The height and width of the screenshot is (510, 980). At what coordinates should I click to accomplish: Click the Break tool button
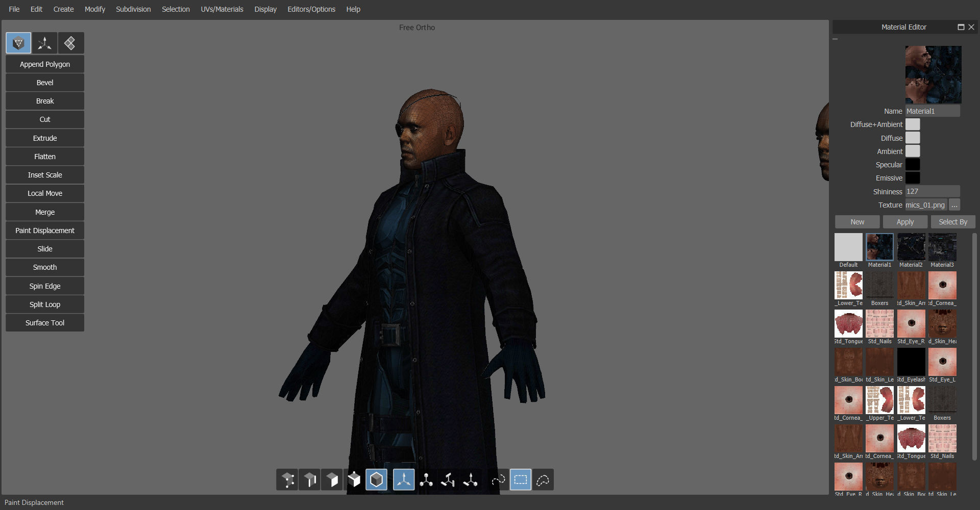pos(45,101)
